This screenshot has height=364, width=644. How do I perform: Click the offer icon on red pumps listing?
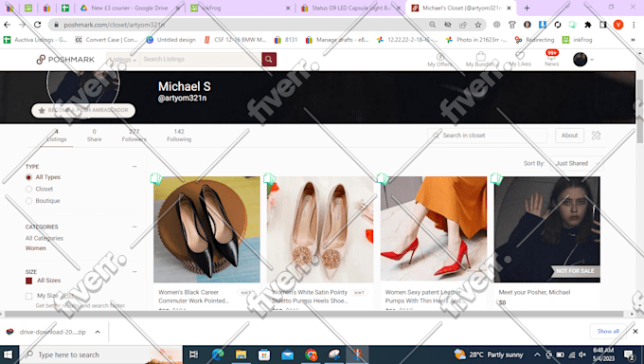click(383, 178)
